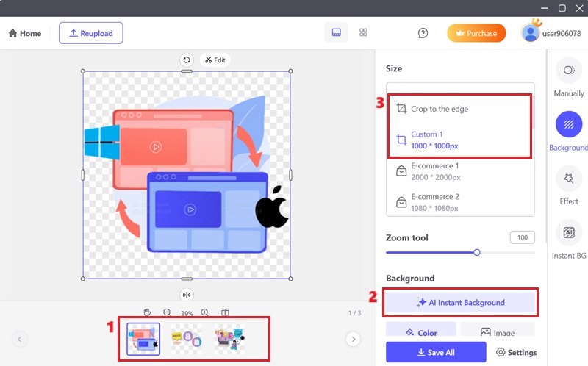588x366 pixels.
Task: Click the rotate icon above the canvas
Action: [187, 60]
